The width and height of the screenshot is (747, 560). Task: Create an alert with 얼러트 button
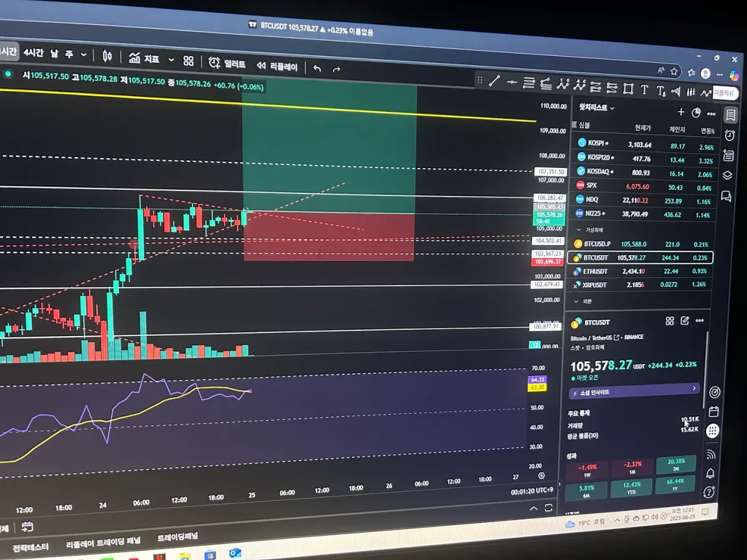coord(227,63)
